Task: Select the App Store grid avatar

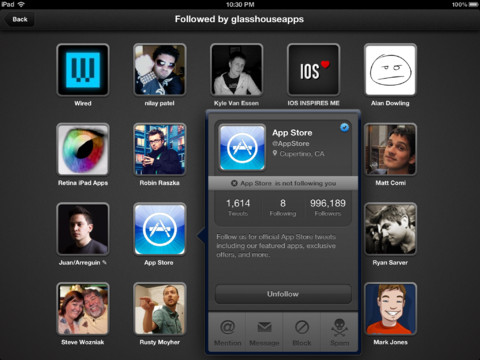Action: (160, 229)
